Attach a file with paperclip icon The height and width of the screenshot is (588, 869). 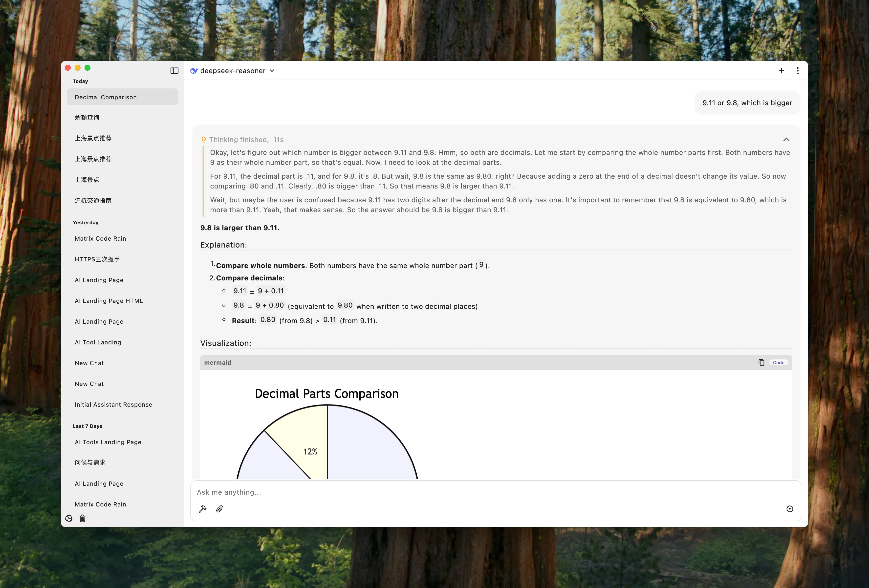click(219, 509)
